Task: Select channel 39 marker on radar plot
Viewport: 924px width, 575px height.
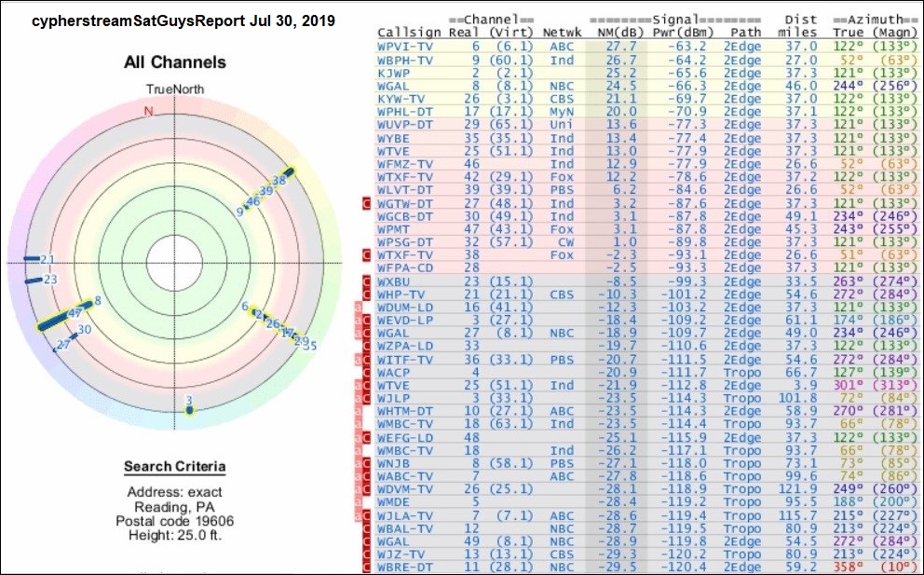Action: 265,190
